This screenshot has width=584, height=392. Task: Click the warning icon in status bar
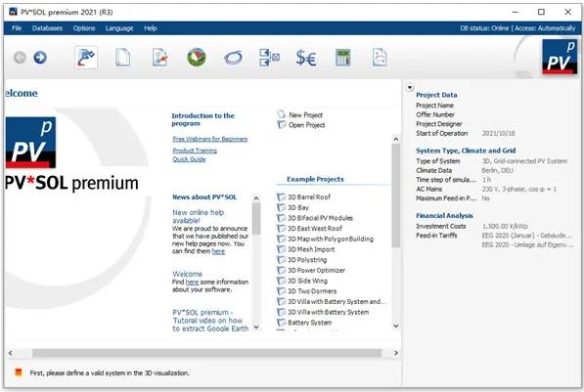tap(19, 372)
